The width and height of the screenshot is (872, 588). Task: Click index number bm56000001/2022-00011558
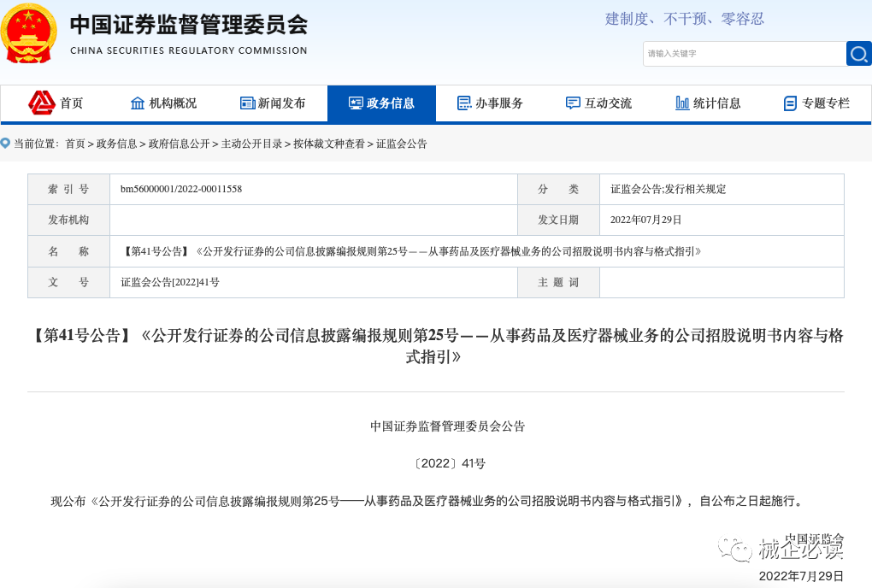(181, 189)
